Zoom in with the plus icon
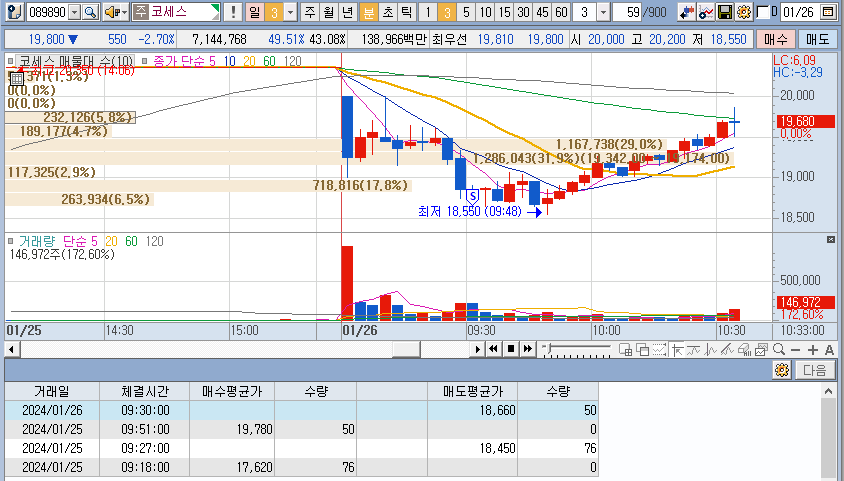Viewport: 844px width, 481px height. 812,350
